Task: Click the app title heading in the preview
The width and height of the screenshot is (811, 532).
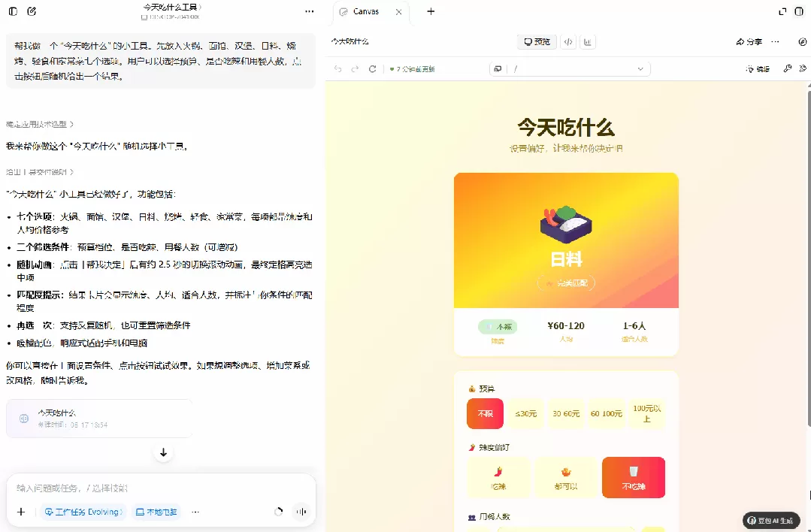Action: (x=566, y=127)
